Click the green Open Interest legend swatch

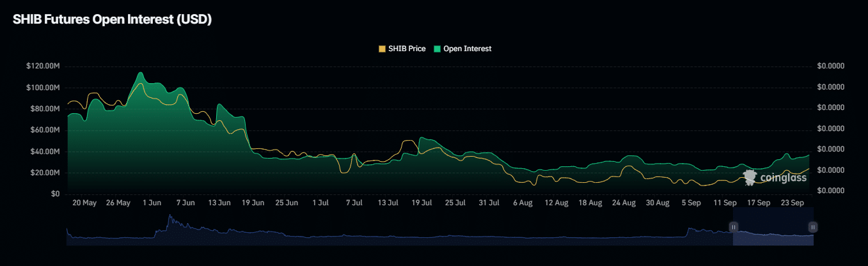(x=438, y=49)
